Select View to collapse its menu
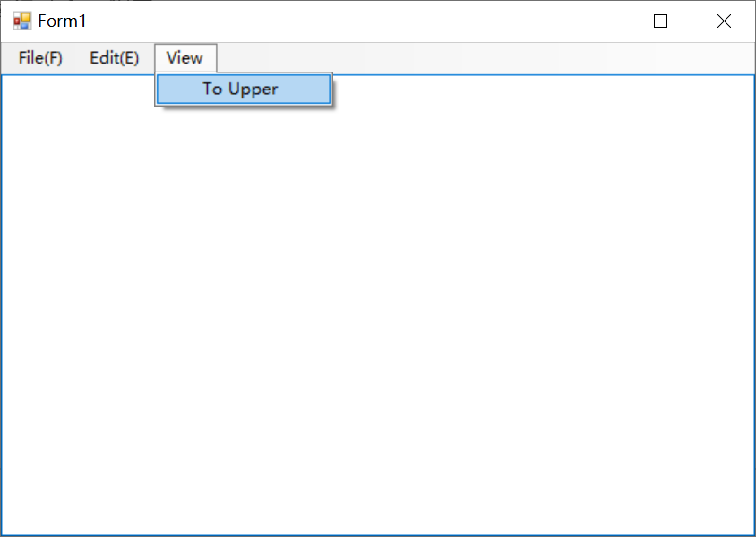The height and width of the screenshot is (537, 756). (x=185, y=57)
